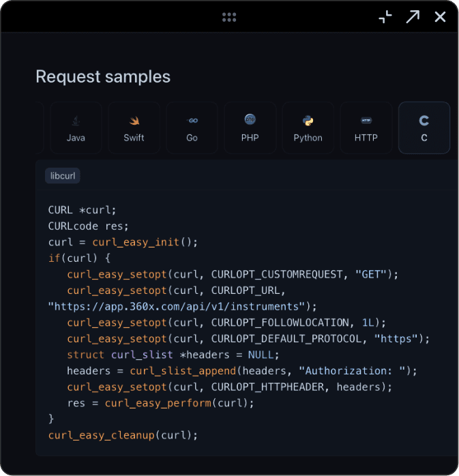The height and width of the screenshot is (476, 459).
Task: Click the CURLOPT_HTTPHEADER code line
Action: [229, 387]
